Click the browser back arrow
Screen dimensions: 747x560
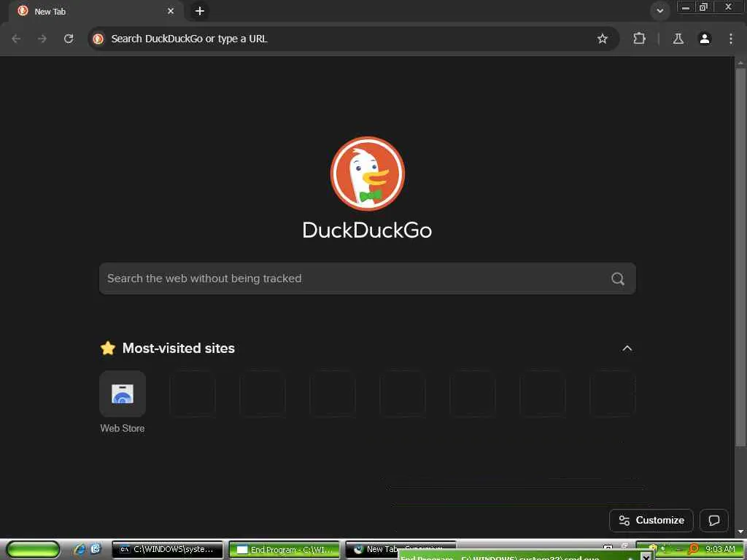tap(16, 39)
